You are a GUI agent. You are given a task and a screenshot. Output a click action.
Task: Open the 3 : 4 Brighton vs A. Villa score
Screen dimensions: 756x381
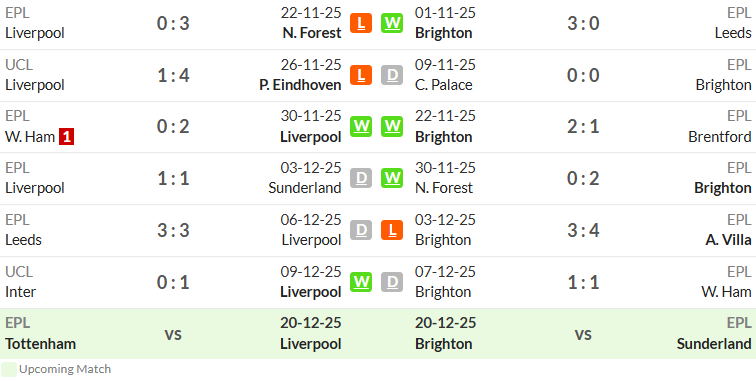point(583,230)
